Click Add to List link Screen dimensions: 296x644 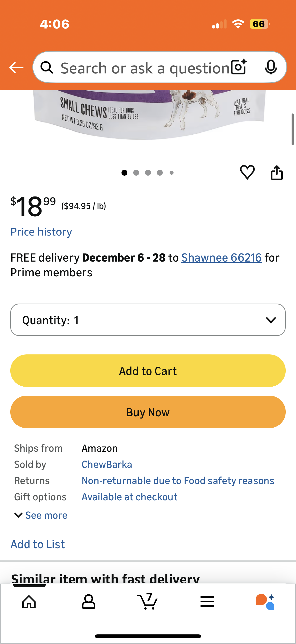click(x=38, y=544)
